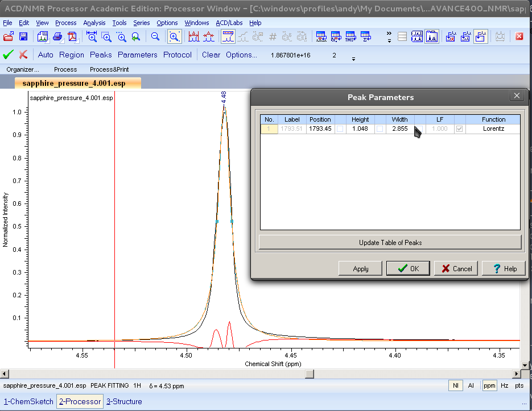Click the compress spectrum width red arrows icon
The width and height of the screenshot is (532, 411).
coord(208,36)
